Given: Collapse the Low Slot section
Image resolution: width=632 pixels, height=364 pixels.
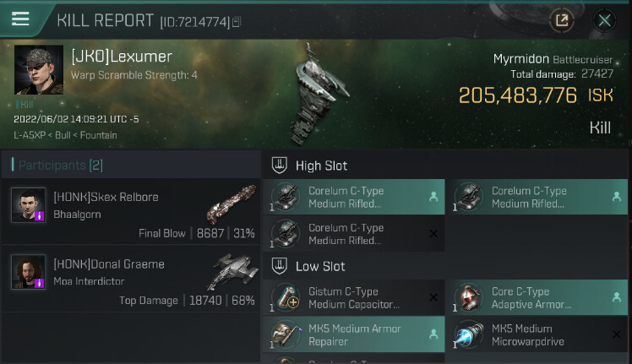Looking at the screenshot, I should point(308,266).
